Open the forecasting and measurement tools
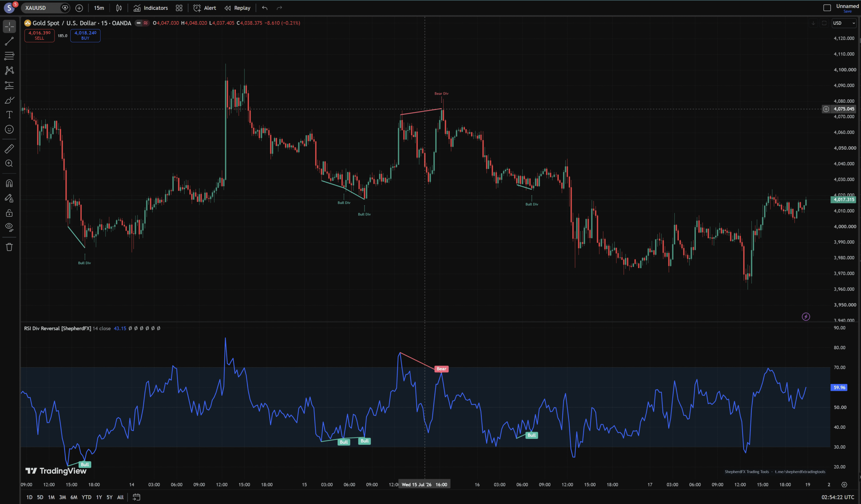Viewport: 861px width, 504px height. (9, 85)
